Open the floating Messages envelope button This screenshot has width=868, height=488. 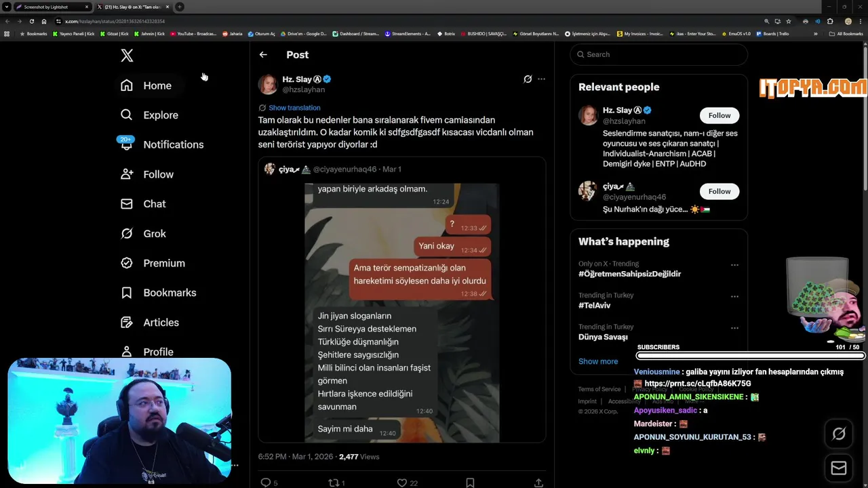pyautogui.click(x=839, y=468)
